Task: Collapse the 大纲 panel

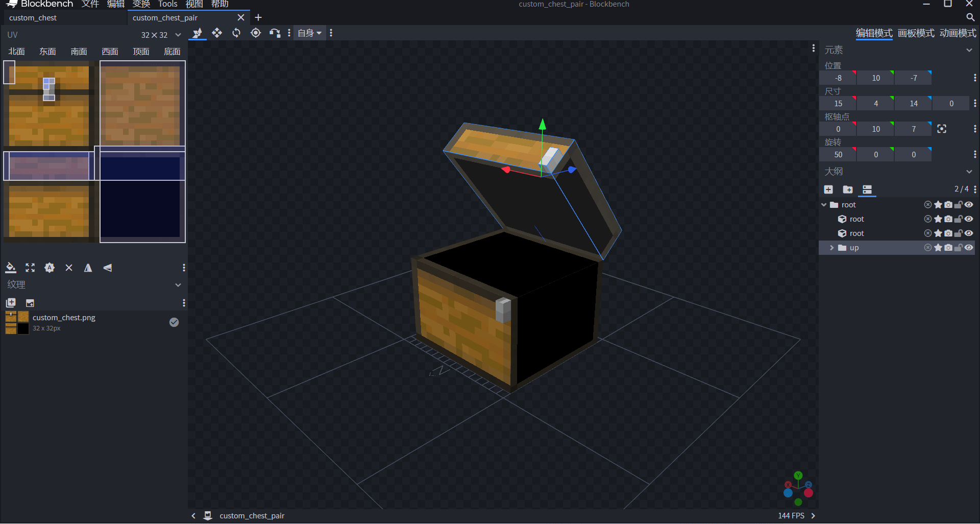Action: (969, 172)
